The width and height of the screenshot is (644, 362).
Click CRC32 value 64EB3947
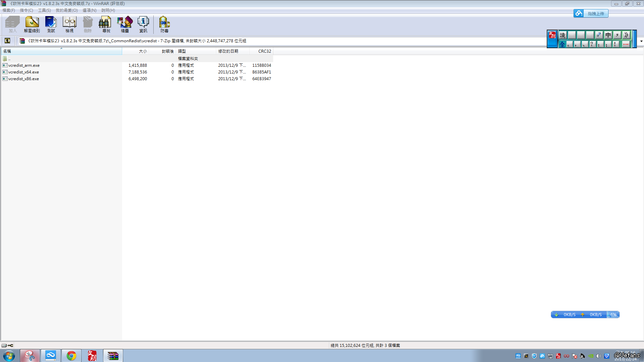(x=262, y=79)
